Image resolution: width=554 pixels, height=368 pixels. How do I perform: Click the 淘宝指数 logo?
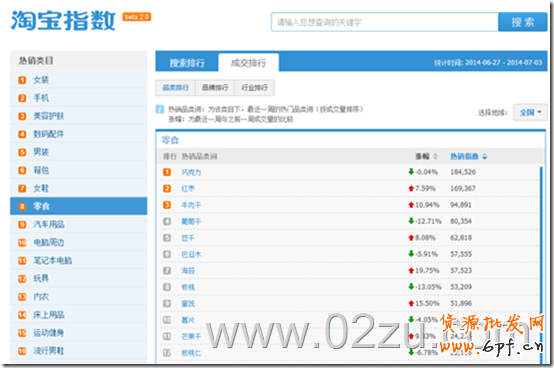coord(63,20)
